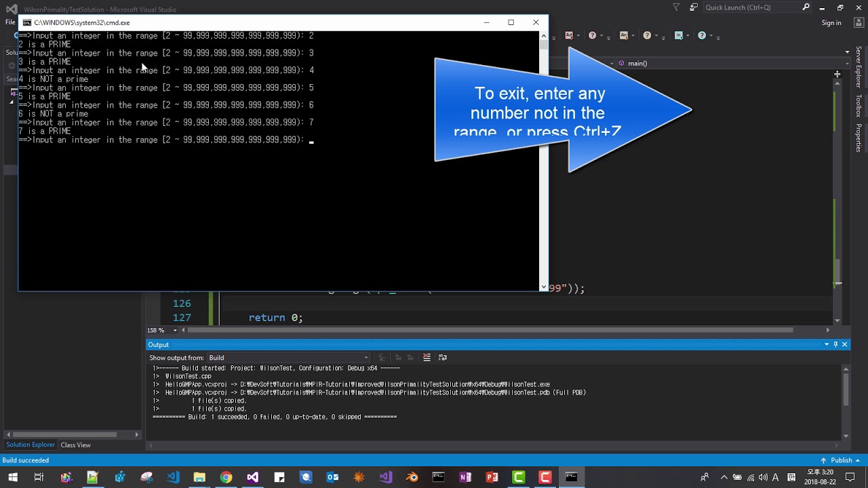
Task: Click the Quick Launch magnifier icon
Action: coord(806,7)
